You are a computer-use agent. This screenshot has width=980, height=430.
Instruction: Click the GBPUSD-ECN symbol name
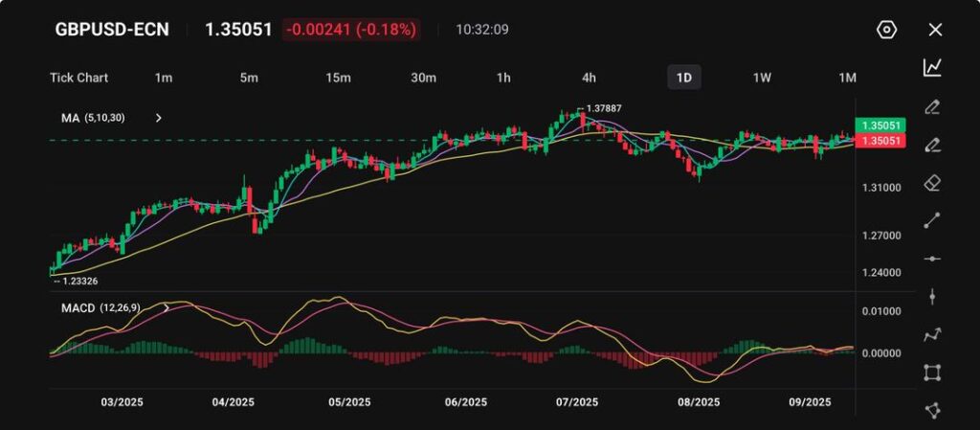tap(112, 30)
